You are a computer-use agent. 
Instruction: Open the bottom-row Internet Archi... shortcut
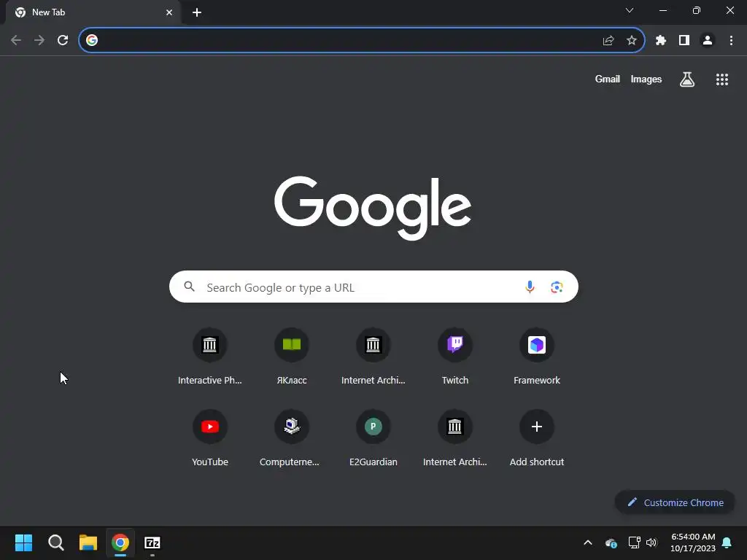pos(455,437)
